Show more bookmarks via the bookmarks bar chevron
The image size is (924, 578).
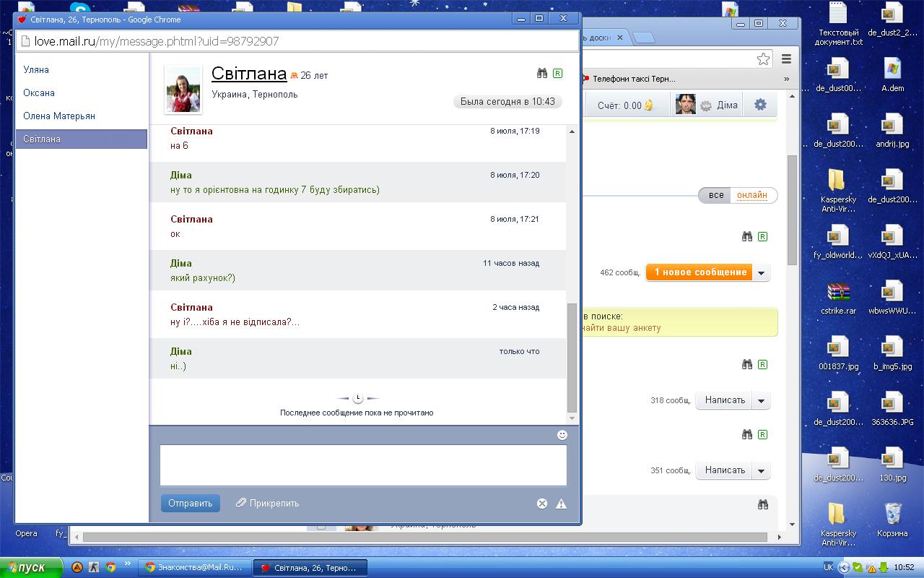click(x=787, y=79)
